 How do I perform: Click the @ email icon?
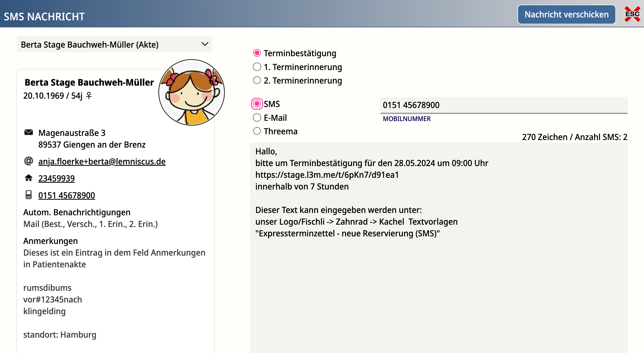point(28,161)
